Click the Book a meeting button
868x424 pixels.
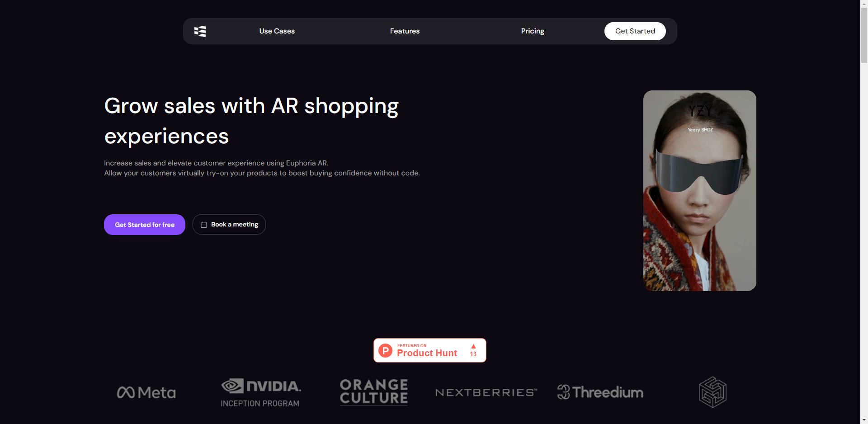pos(229,224)
